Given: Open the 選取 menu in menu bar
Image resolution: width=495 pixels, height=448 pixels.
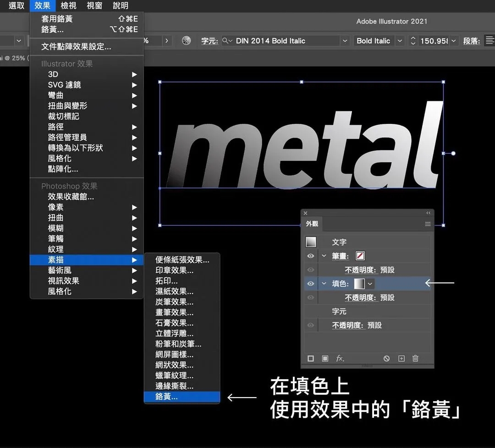Looking at the screenshot, I should 16,6.
